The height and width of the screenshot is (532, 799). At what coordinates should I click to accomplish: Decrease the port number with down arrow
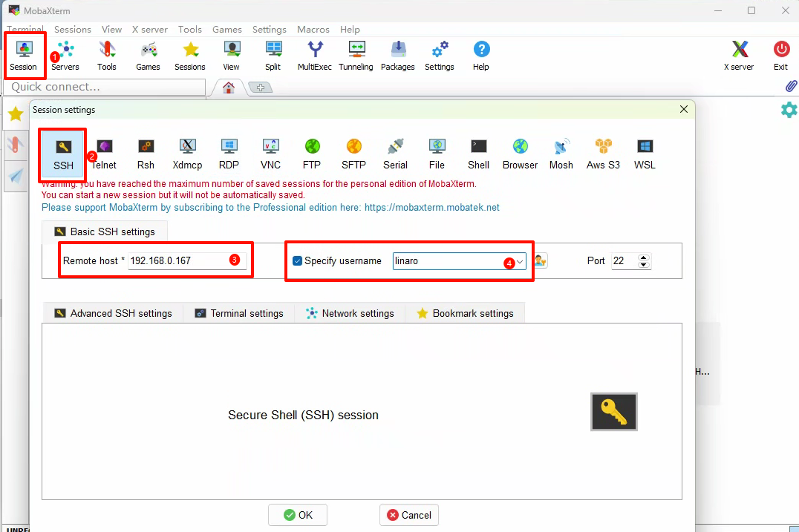644,265
